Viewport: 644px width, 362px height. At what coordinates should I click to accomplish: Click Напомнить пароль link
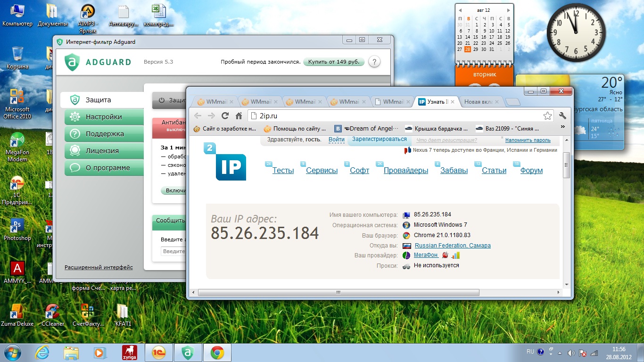pyautogui.click(x=528, y=140)
